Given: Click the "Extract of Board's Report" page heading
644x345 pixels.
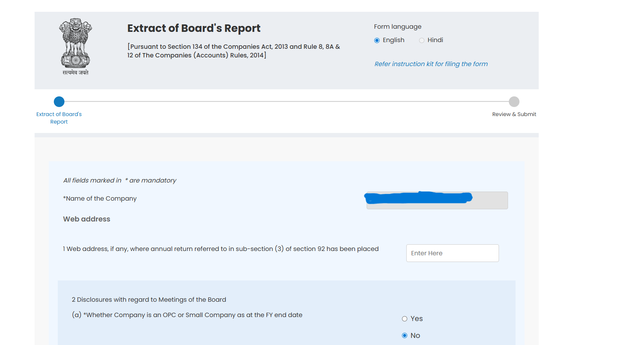Looking at the screenshot, I should click(x=194, y=28).
